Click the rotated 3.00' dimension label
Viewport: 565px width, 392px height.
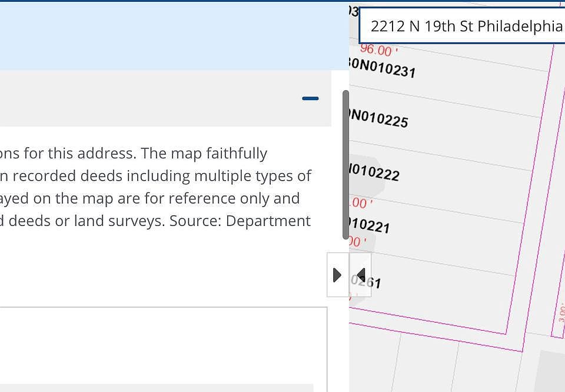click(x=561, y=312)
